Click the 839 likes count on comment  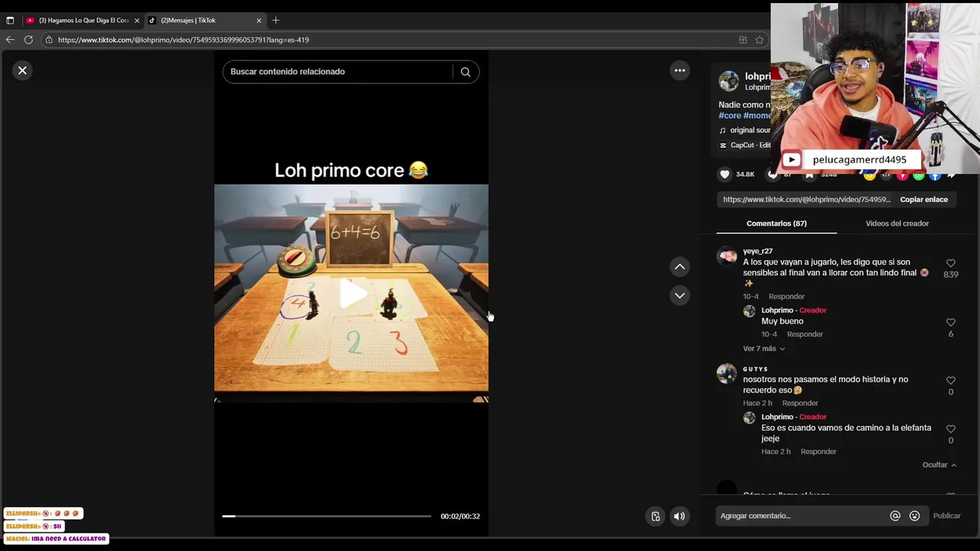tap(950, 275)
